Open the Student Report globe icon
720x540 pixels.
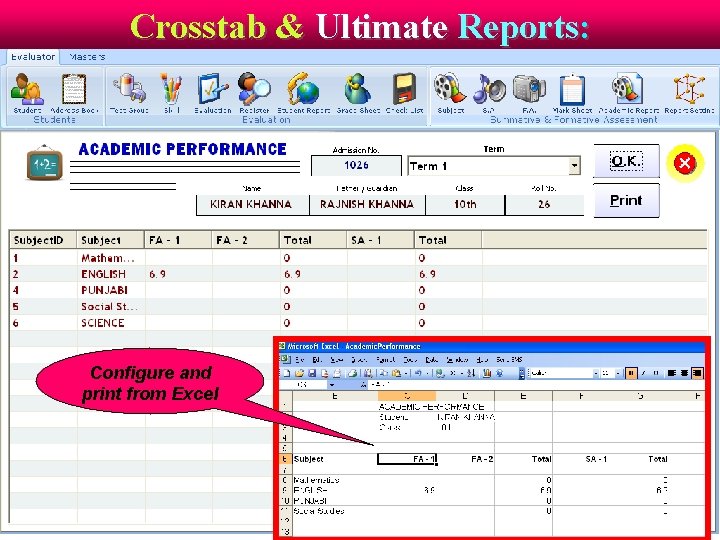coord(303,89)
